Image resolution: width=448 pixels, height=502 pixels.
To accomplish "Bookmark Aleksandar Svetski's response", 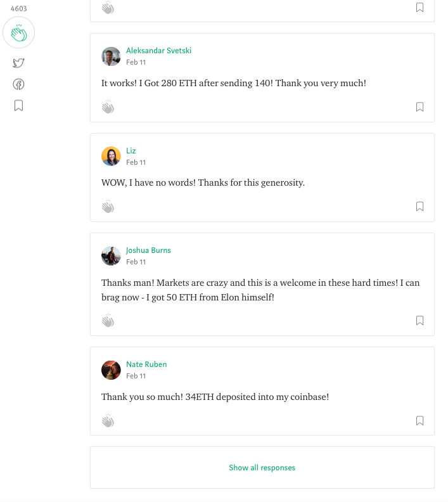I will click(419, 106).
